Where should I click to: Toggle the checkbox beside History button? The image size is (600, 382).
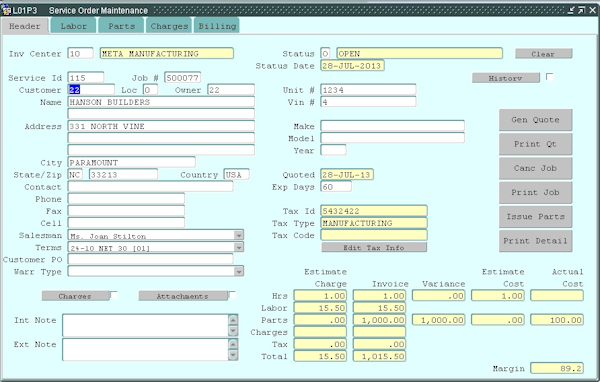549,77
